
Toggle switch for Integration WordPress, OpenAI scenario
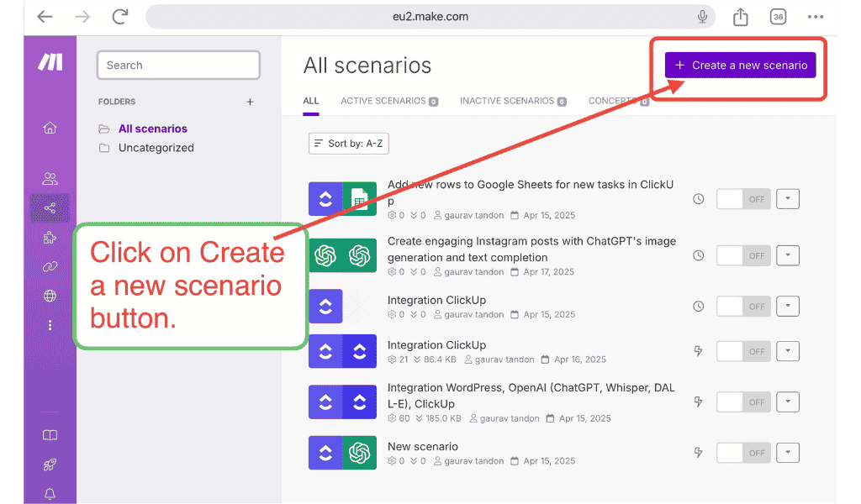pos(743,402)
